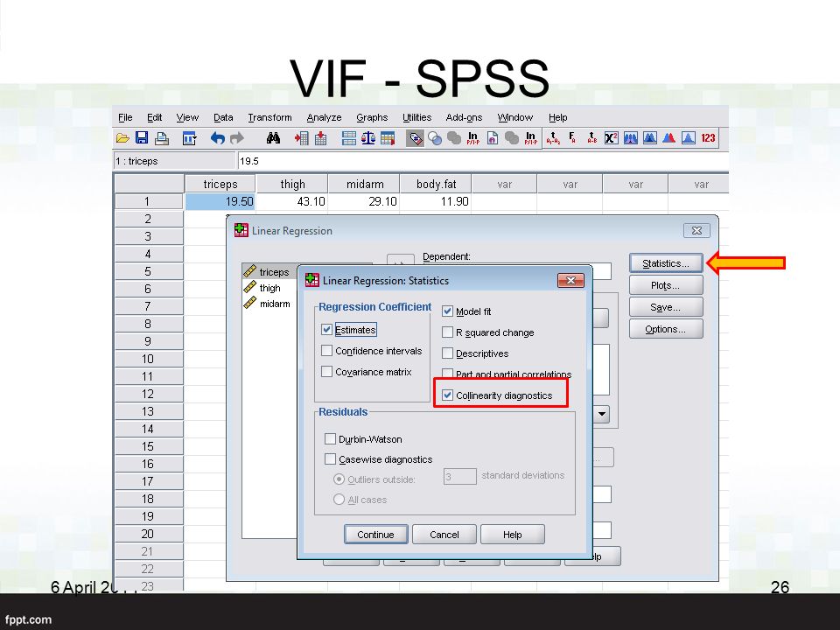This screenshot has height=630, width=840.
Task: Click the Save... button in Linear Regression
Action: click(x=666, y=307)
